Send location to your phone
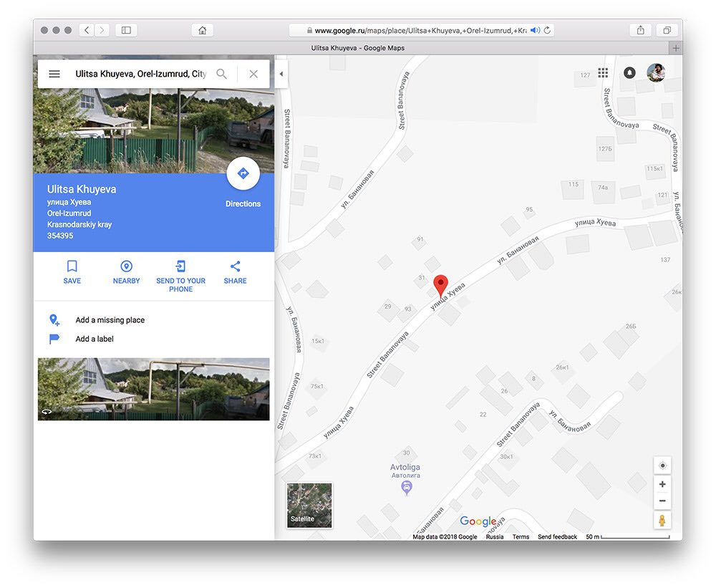 point(181,276)
